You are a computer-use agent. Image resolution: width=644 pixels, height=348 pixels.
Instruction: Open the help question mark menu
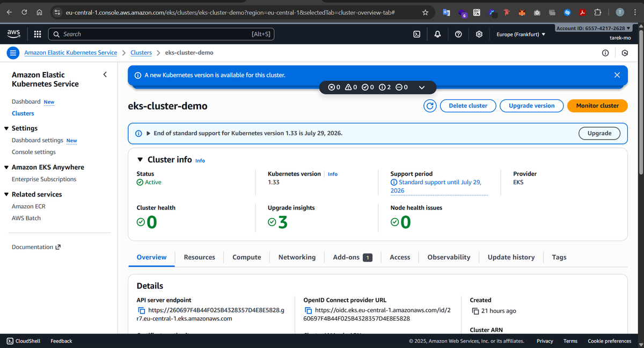458,34
